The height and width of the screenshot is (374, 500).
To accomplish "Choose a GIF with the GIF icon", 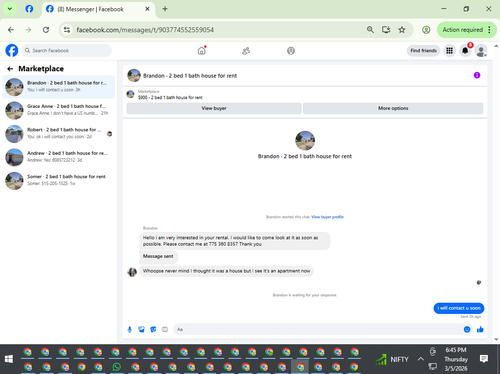I will pyautogui.click(x=165, y=330).
